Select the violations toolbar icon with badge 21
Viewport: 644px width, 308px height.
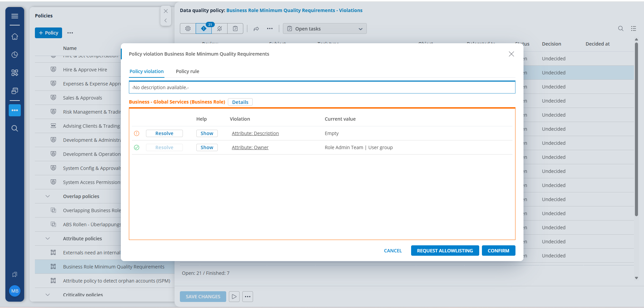pyautogui.click(x=204, y=29)
